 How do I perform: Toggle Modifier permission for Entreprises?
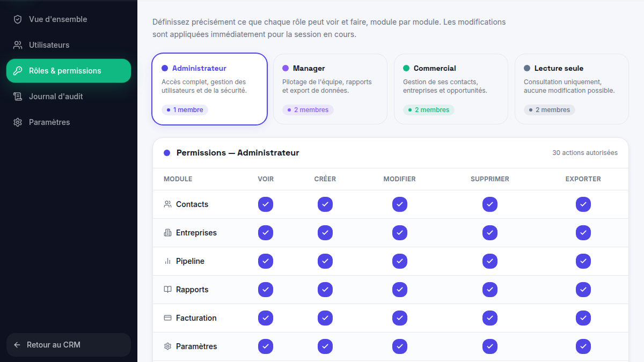click(400, 233)
